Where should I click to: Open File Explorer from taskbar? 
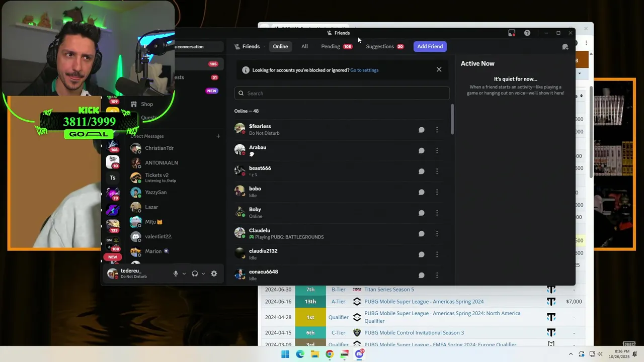[315, 354]
